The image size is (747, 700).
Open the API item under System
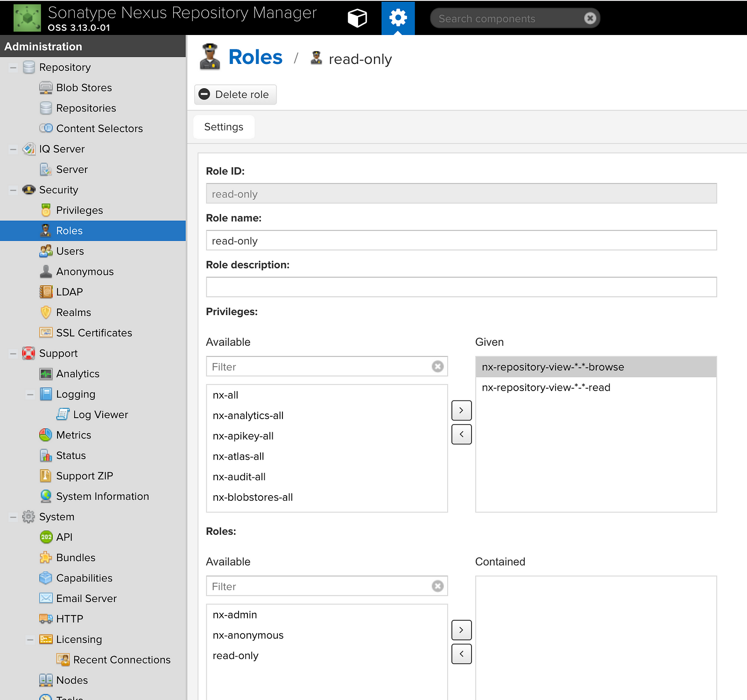[x=64, y=538]
